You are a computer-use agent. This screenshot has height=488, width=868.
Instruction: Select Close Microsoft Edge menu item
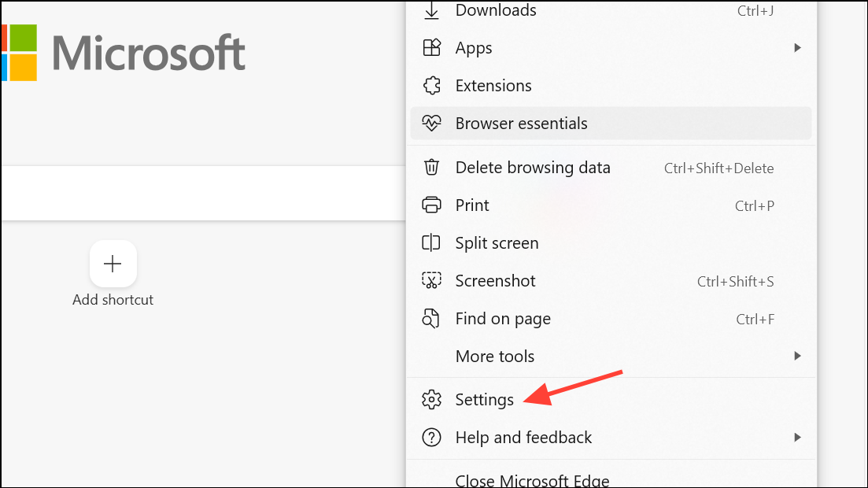[x=532, y=480]
